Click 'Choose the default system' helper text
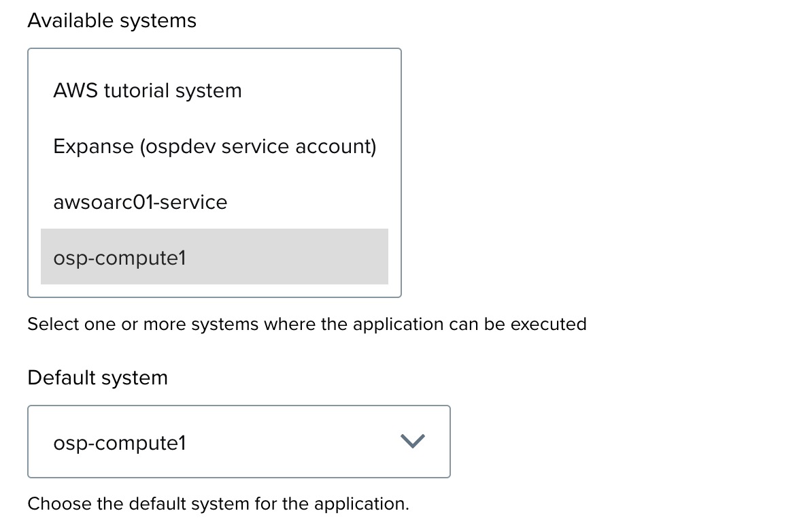 pos(218,504)
